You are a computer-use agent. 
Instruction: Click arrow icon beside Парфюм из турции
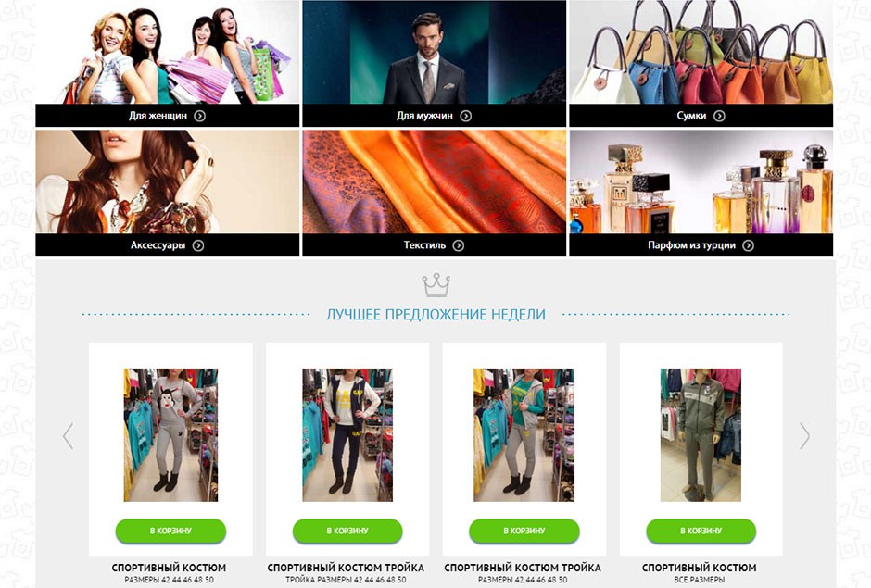coord(749,245)
